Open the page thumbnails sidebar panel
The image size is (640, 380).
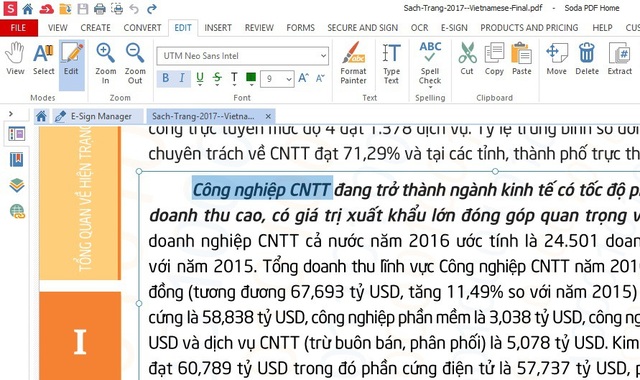pos(16,134)
